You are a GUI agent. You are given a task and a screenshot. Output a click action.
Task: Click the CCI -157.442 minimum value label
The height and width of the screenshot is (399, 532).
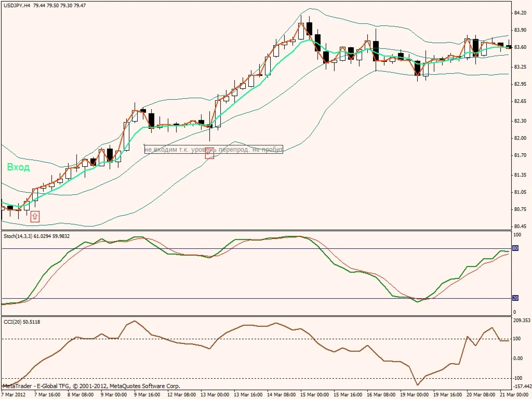(x=521, y=386)
